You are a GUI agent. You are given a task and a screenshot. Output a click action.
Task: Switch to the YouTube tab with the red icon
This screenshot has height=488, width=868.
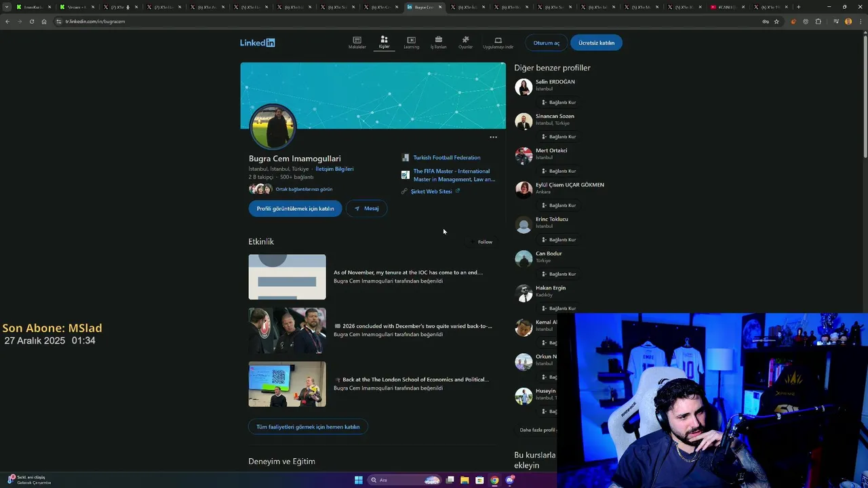tap(727, 7)
